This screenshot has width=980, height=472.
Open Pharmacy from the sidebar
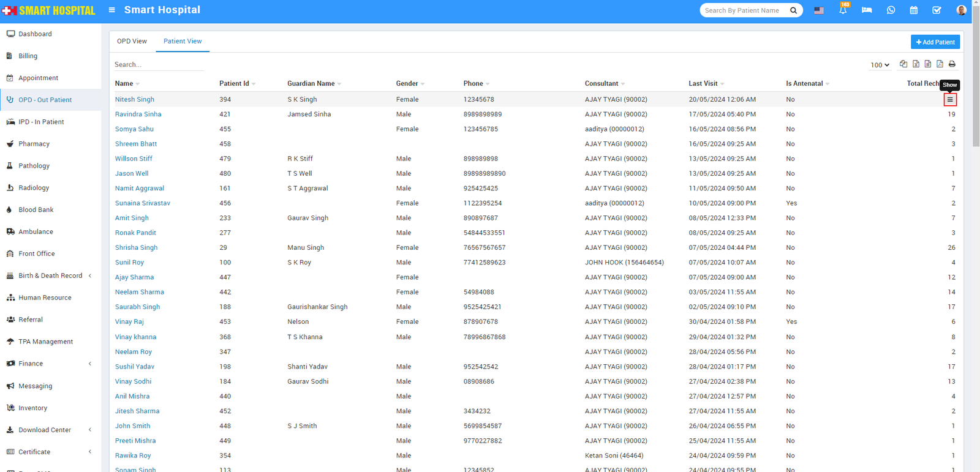coord(34,144)
